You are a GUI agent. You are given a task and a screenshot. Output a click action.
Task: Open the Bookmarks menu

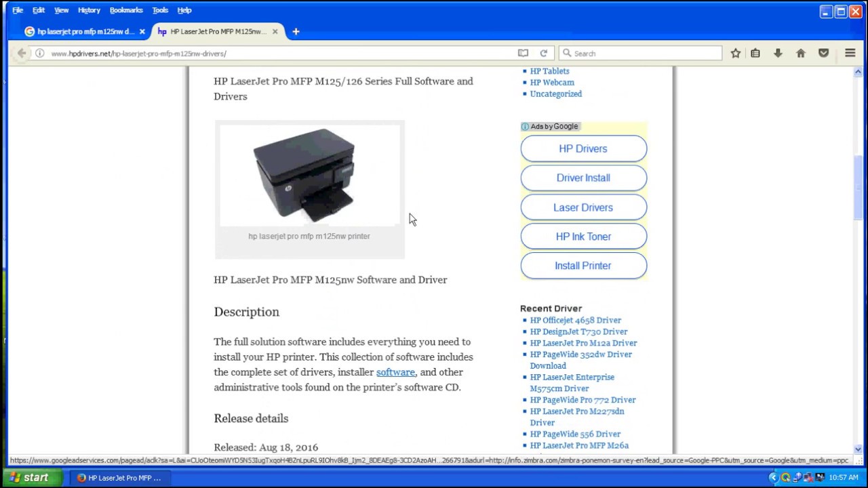tap(126, 10)
